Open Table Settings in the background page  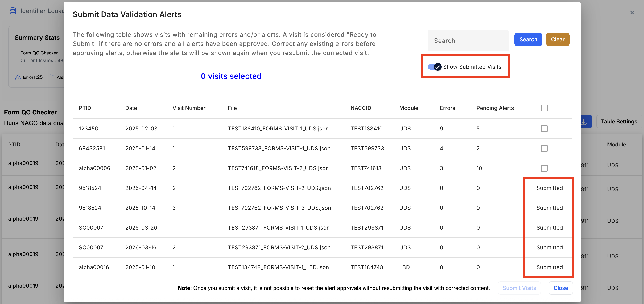point(619,122)
